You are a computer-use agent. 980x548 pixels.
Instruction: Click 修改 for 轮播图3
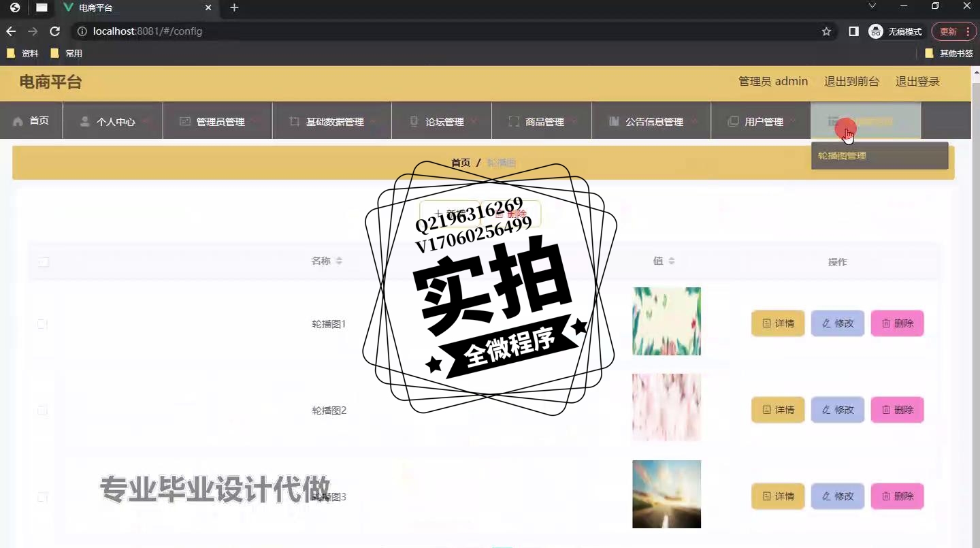pos(838,496)
